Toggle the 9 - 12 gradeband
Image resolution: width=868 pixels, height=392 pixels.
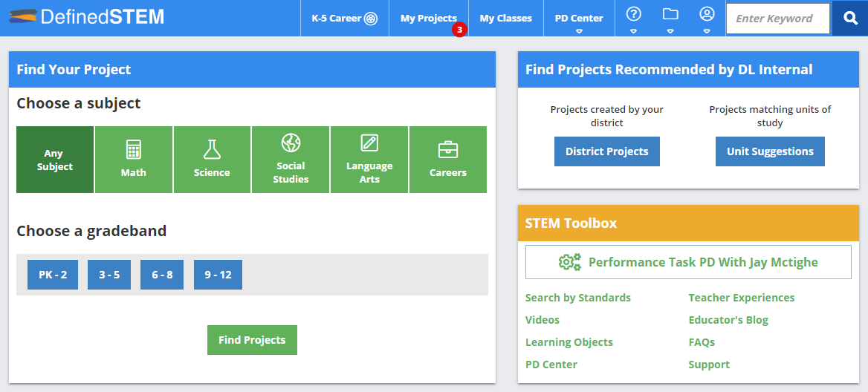218,275
